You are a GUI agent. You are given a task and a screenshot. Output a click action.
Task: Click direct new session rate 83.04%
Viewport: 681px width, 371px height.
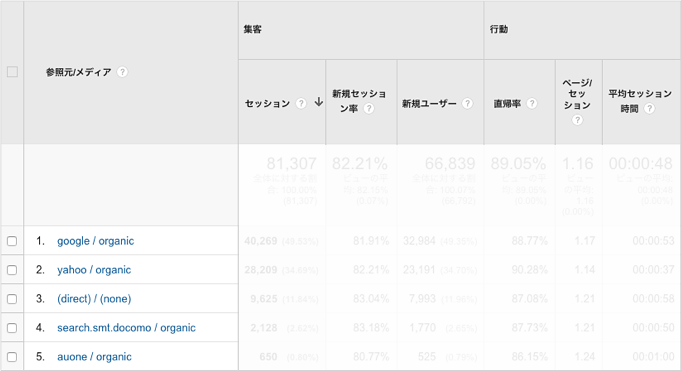click(371, 299)
